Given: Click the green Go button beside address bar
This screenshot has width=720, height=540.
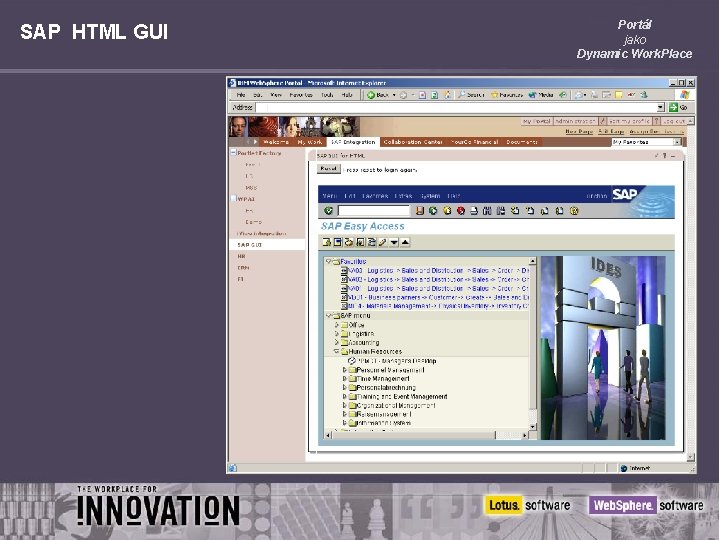Looking at the screenshot, I should (678, 107).
